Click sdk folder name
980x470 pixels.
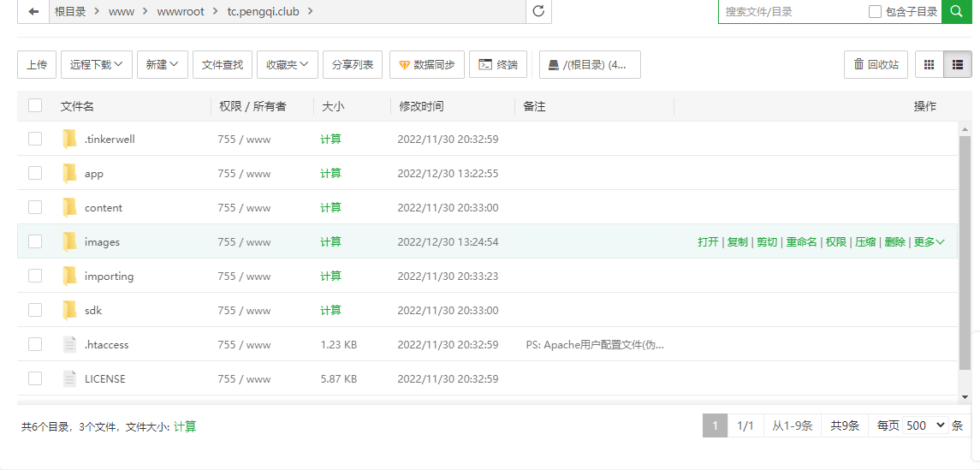(x=93, y=310)
